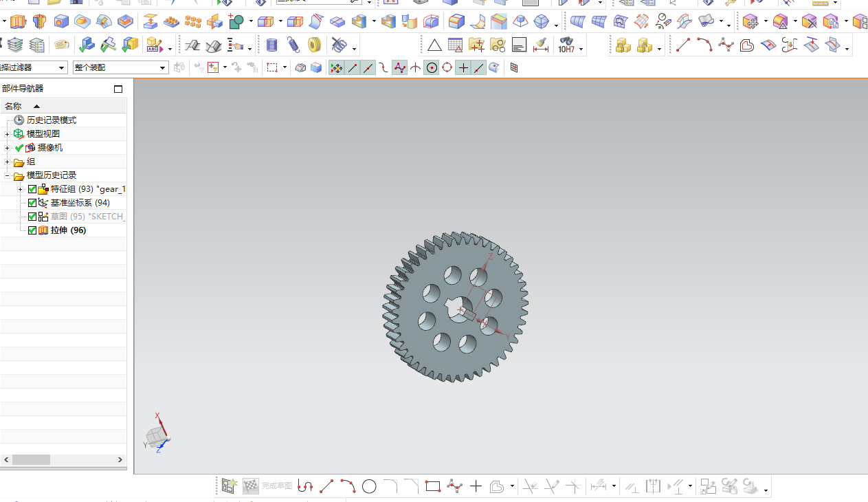Collapse the 模型历史记录 tree node
This screenshot has height=502, width=868.
coord(8,176)
